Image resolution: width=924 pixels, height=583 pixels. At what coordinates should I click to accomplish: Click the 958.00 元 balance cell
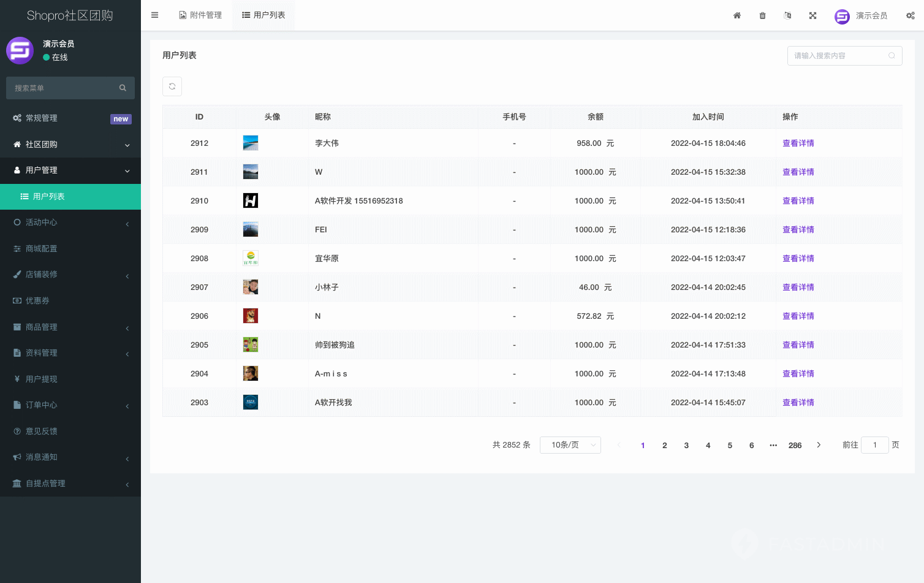[x=596, y=143]
